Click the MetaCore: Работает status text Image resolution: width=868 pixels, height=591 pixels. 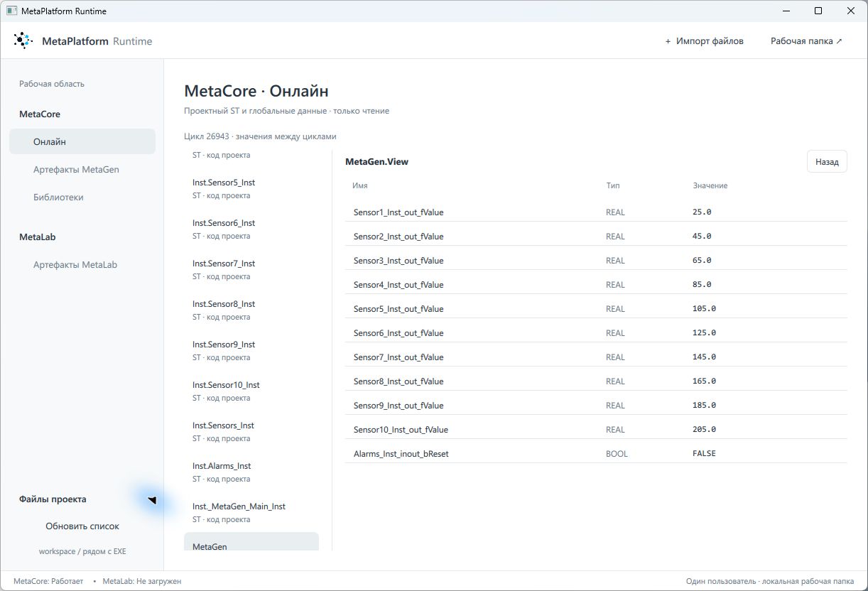[48, 581]
